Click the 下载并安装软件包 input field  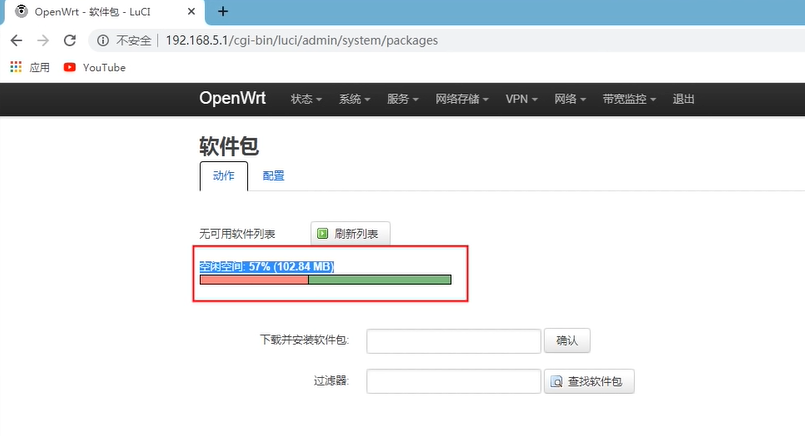point(454,341)
